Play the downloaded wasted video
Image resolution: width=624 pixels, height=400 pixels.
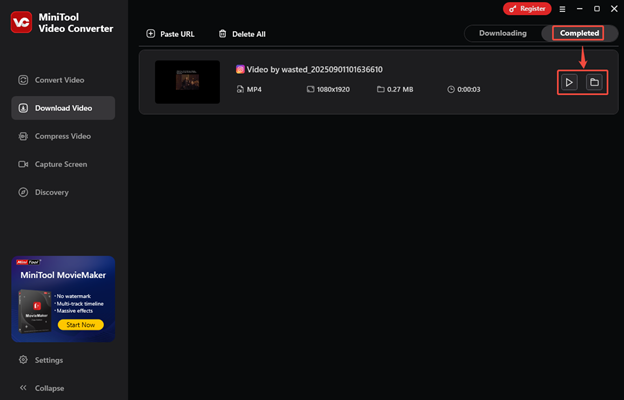[569, 82]
